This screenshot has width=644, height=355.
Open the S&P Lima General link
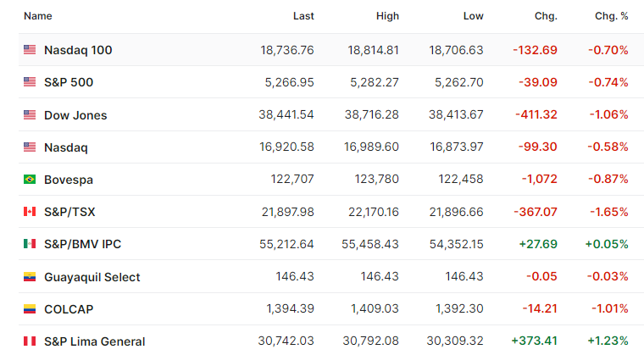[x=94, y=341]
